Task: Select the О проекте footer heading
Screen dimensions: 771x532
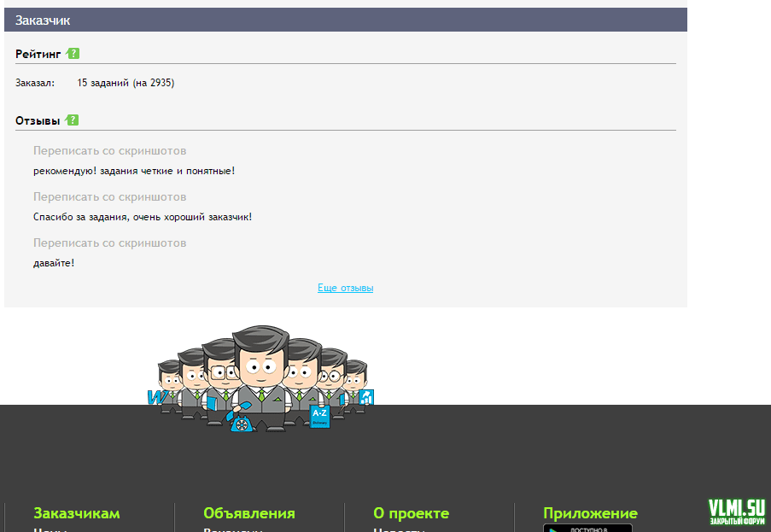Action: click(411, 513)
